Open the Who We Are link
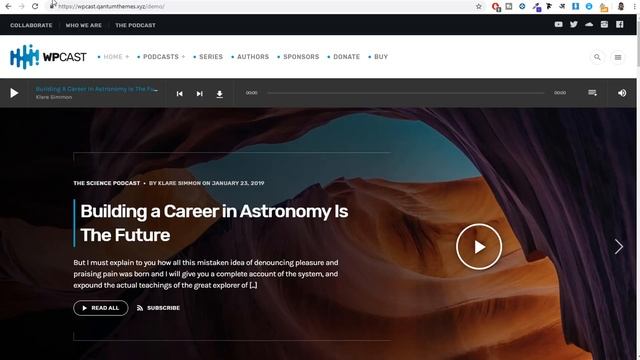 pyautogui.click(x=84, y=25)
